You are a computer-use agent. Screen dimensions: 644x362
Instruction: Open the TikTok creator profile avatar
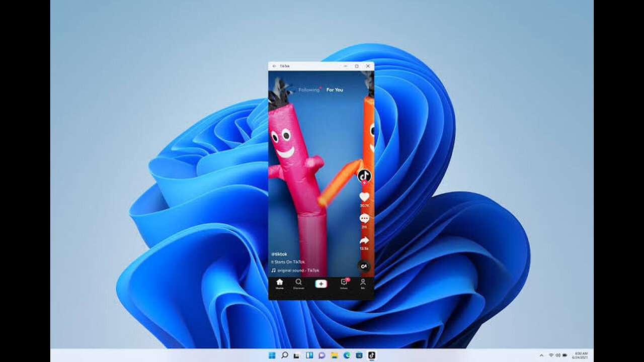364,175
